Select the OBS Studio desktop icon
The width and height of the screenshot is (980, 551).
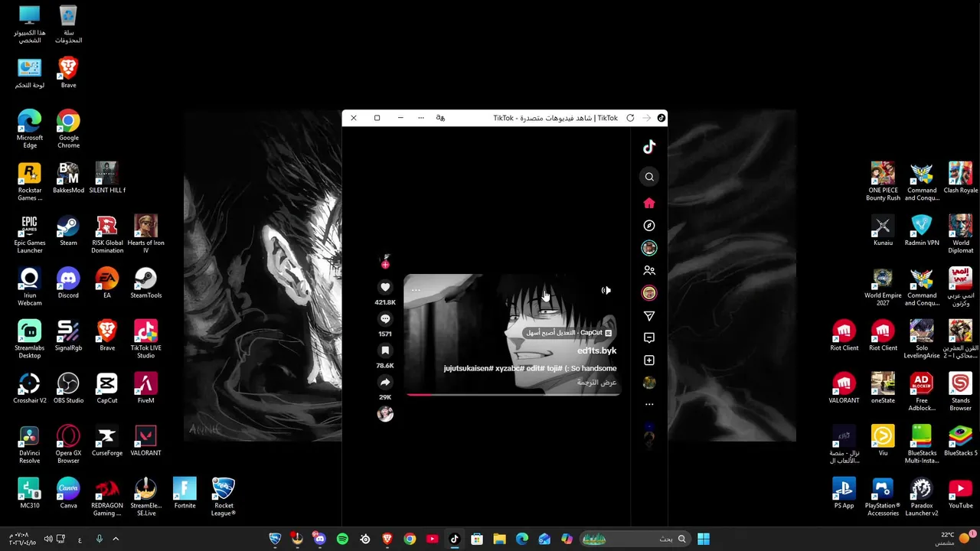68,389
